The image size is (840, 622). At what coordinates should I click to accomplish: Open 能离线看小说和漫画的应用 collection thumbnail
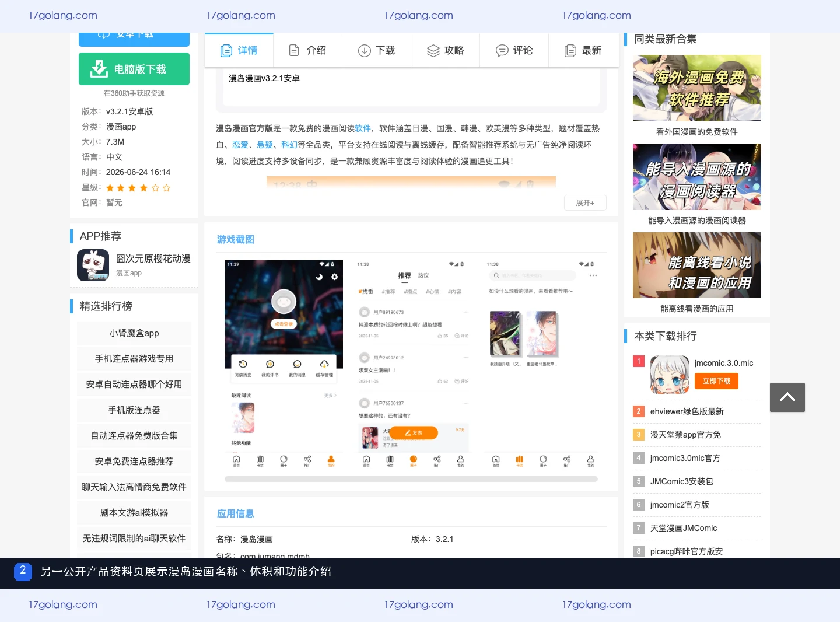tap(697, 265)
